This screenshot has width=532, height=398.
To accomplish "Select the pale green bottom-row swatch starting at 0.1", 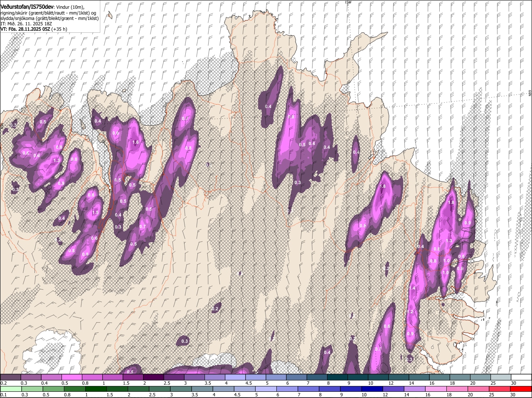I will [x=11, y=389].
